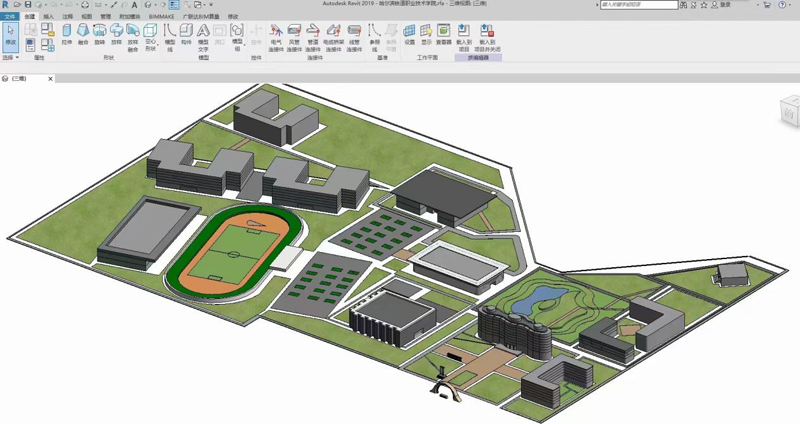Open the 查看器 work plane viewer

(443, 36)
